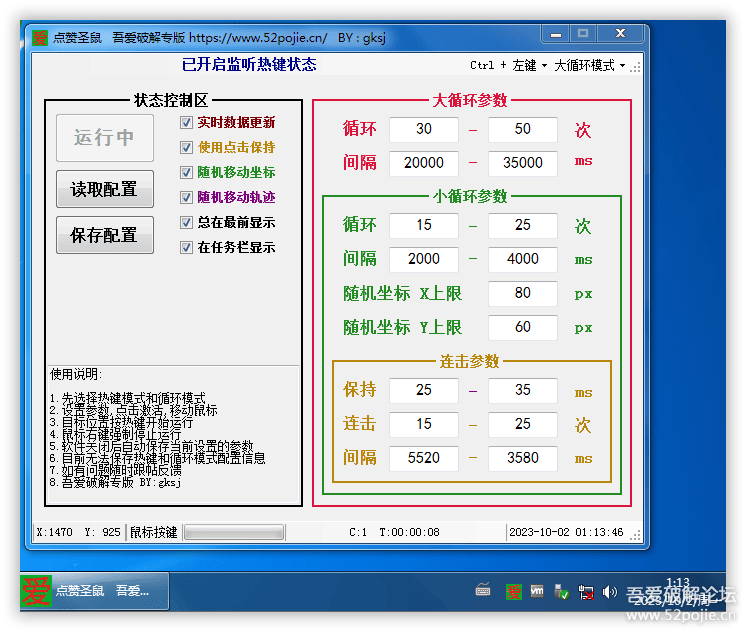This screenshot has height=632, width=746.
Task: Click the 鼠标按键 status bar label
Action: (153, 532)
